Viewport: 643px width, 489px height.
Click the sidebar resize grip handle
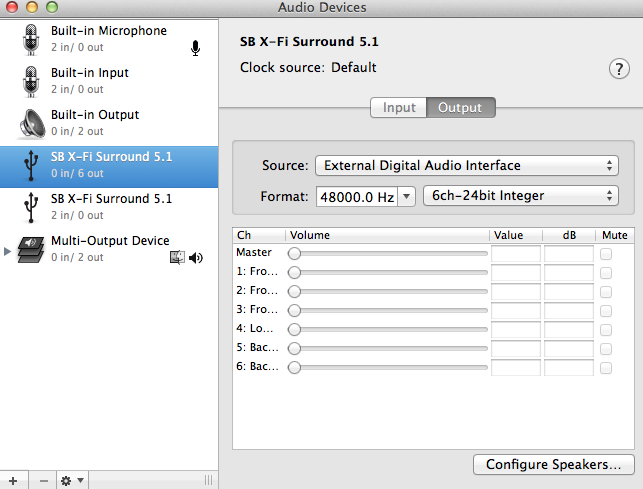point(208,480)
